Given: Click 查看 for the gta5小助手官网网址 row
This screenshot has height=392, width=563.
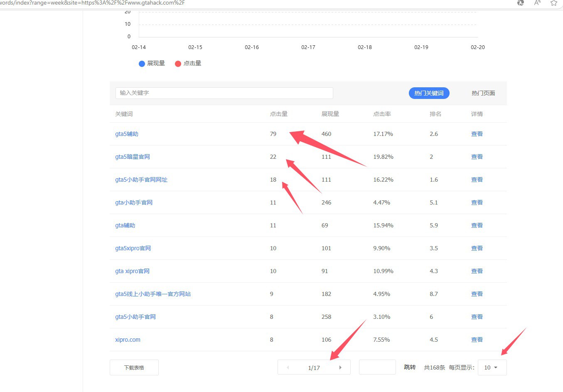Looking at the screenshot, I should click(x=477, y=180).
